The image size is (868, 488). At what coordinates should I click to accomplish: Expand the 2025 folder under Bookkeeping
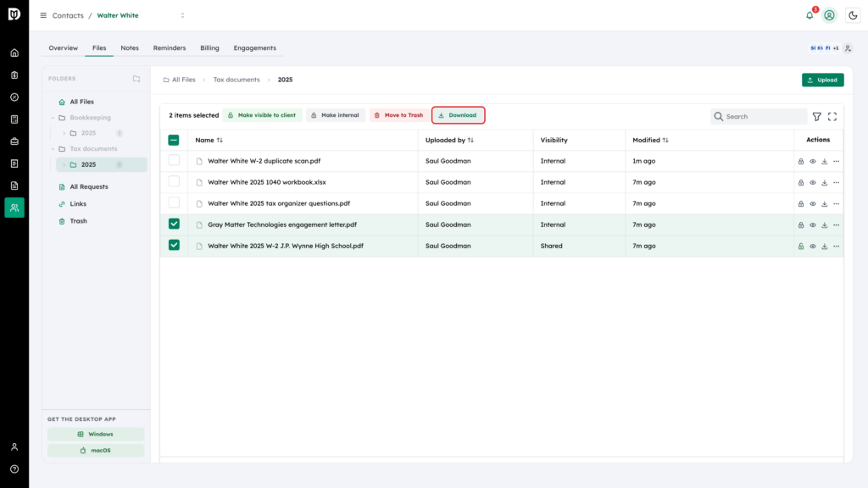(x=64, y=133)
